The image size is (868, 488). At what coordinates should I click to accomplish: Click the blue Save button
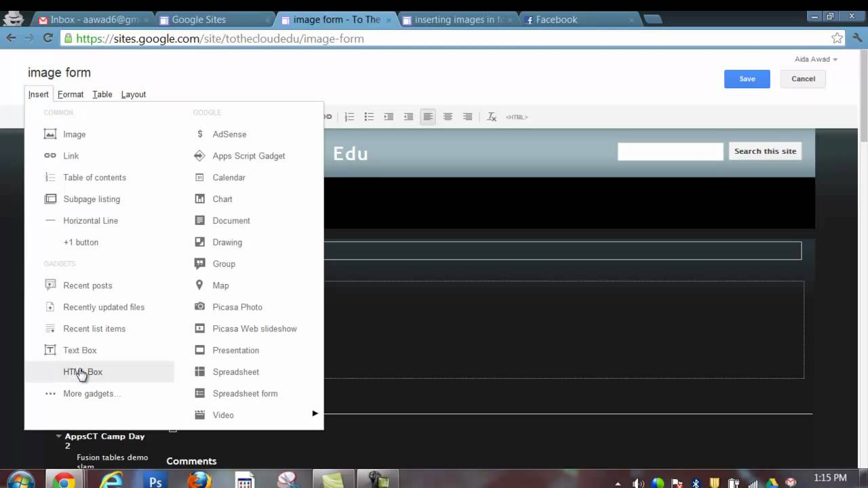click(x=747, y=79)
